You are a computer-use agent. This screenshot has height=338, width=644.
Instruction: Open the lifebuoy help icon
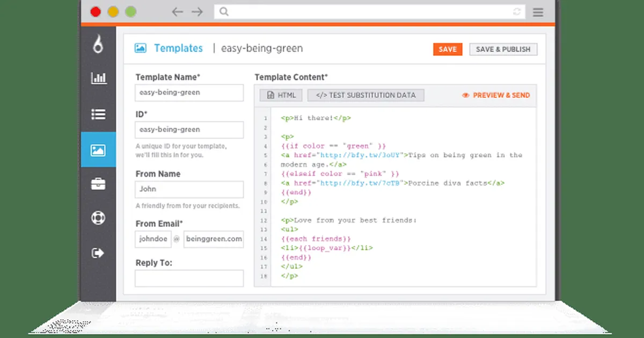(x=98, y=218)
